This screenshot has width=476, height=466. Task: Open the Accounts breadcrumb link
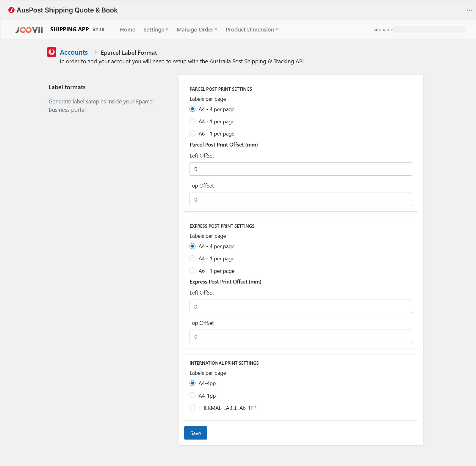(74, 52)
